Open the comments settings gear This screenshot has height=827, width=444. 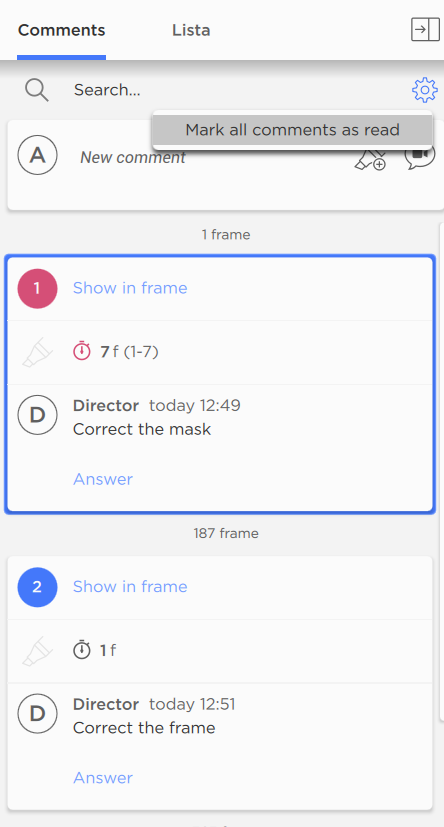424,90
